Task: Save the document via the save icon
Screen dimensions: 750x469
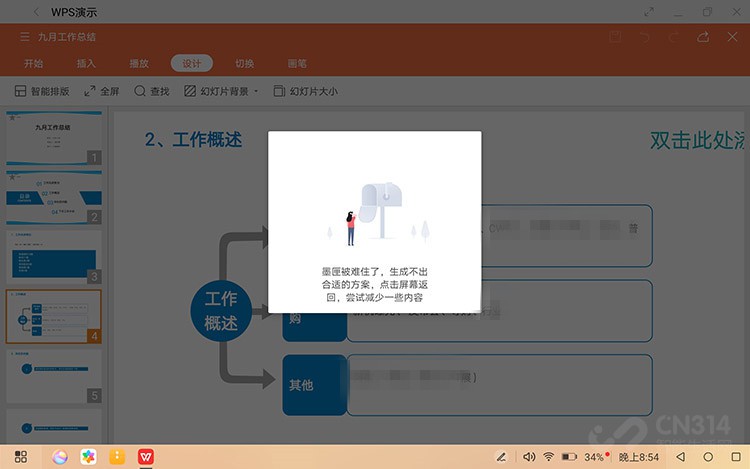Action: coord(615,37)
